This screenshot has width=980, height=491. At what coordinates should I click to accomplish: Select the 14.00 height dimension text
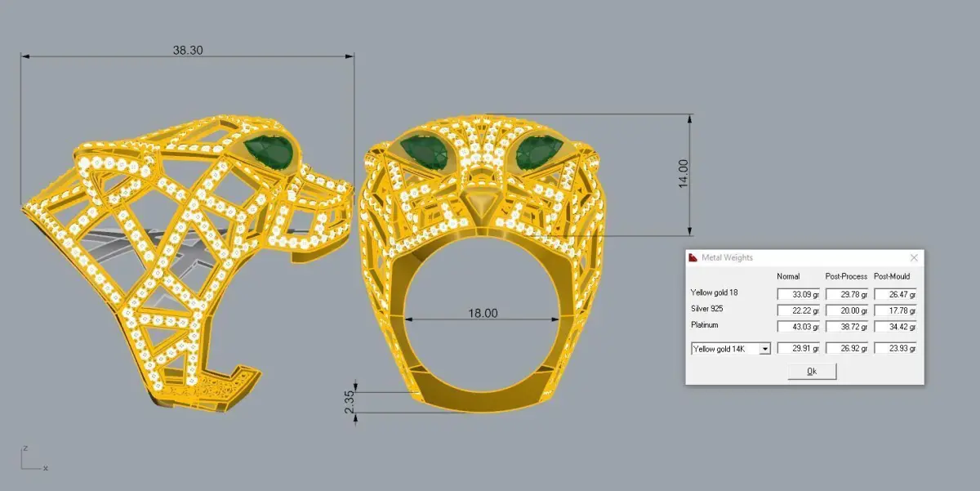tap(684, 174)
